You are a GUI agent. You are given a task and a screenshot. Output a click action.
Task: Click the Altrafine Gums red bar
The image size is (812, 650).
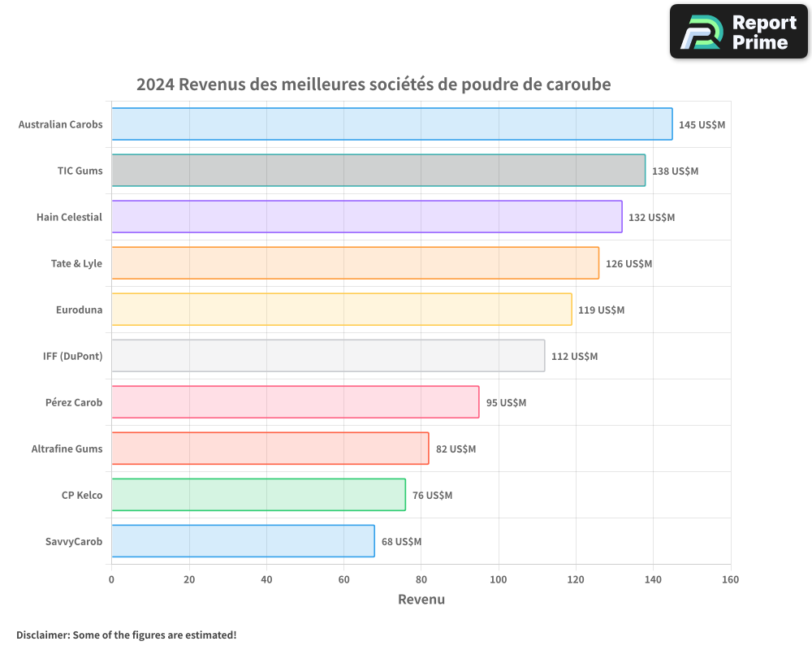(x=270, y=448)
